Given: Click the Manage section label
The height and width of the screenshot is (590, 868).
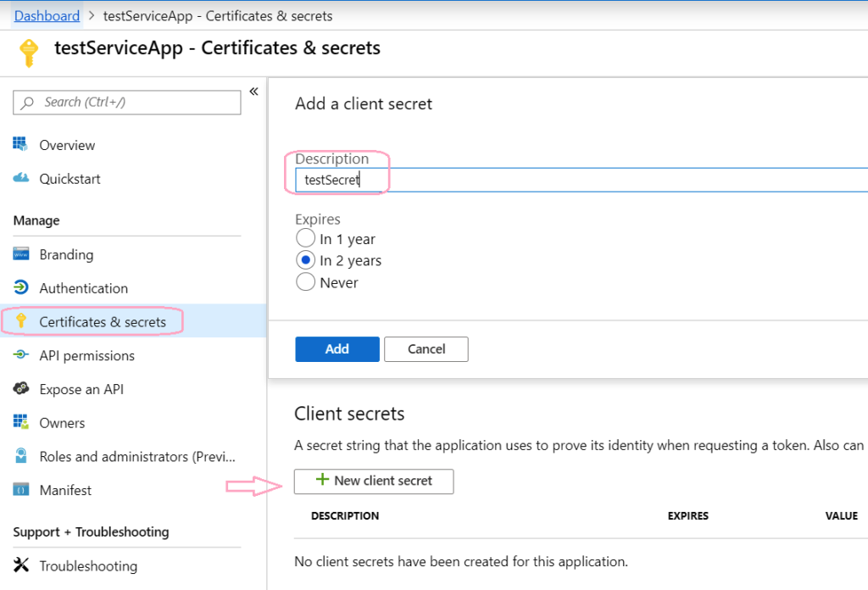Looking at the screenshot, I should click(x=36, y=220).
